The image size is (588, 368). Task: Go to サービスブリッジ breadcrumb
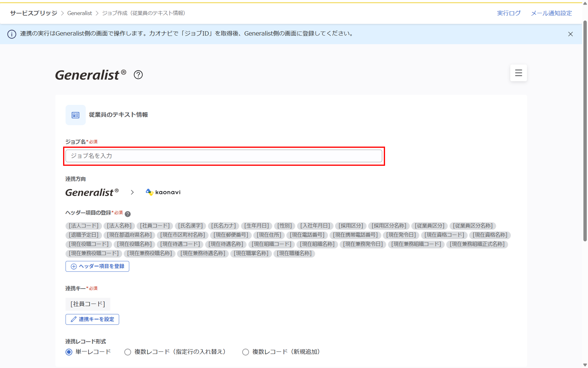tap(34, 13)
